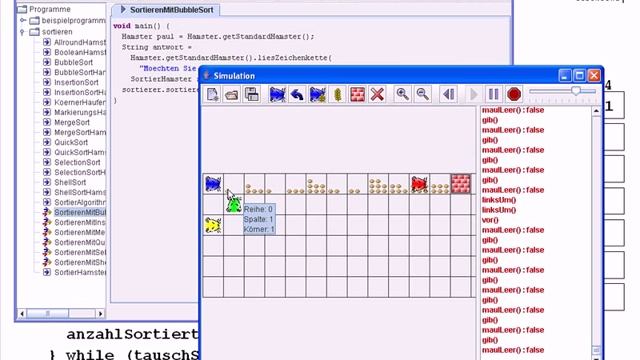The width and height of the screenshot is (640, 360).
Task: Open SortierenMitInsertionSort program in tree
Action: click(74, 222)
